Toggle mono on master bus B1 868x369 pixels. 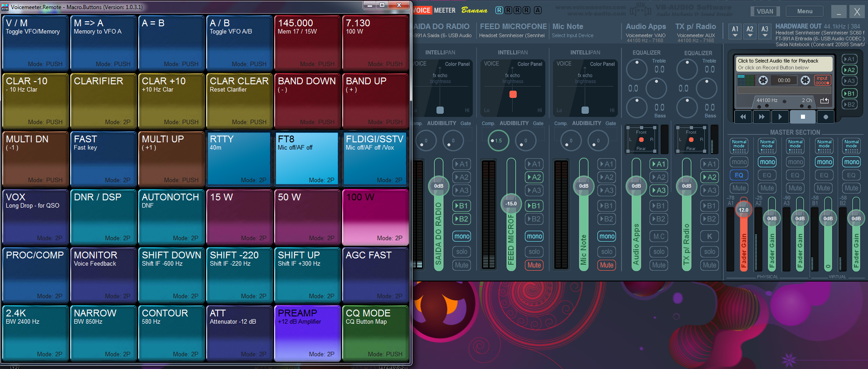[824, 162]
